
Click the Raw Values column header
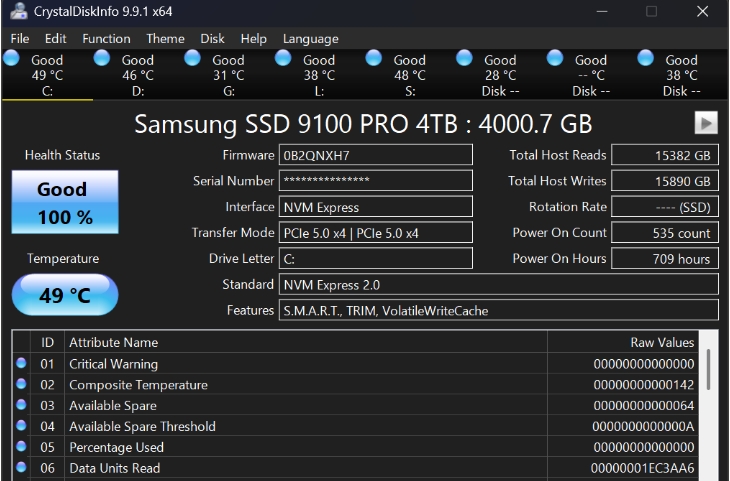pyautogui.click(x=623, y=342)
